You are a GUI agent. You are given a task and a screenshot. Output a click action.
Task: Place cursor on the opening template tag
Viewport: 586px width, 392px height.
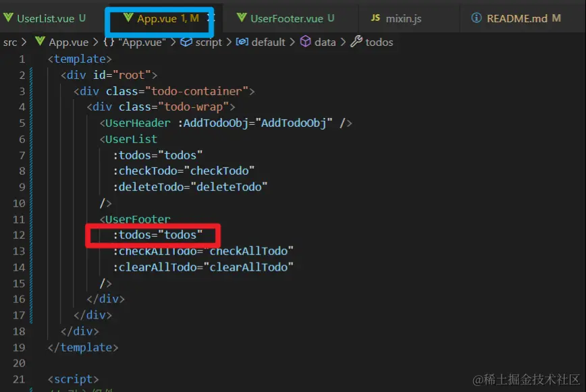80,59
